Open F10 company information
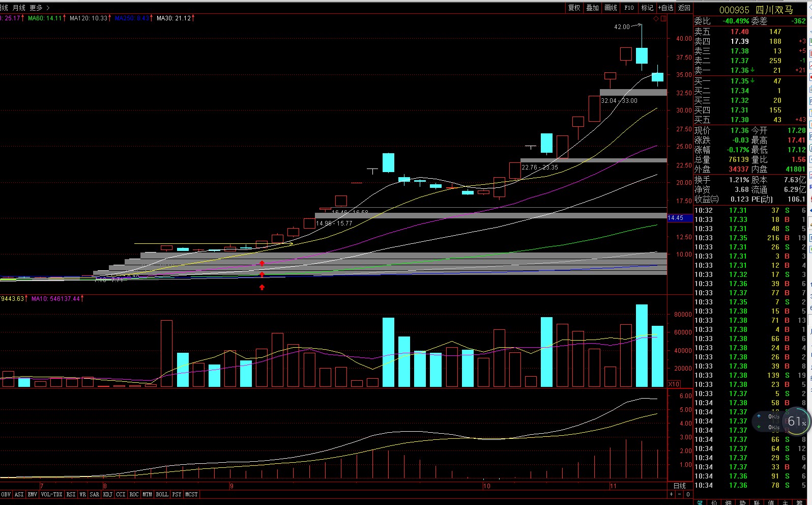 coord(629,8)
